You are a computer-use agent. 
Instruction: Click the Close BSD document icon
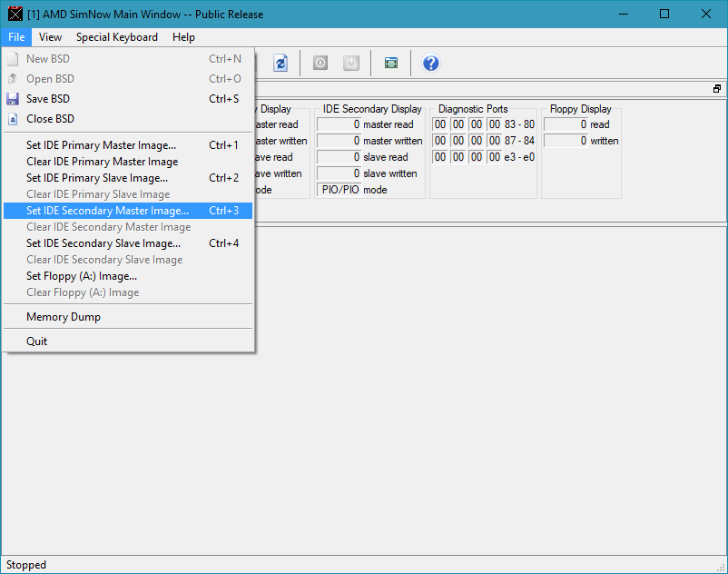pyautogui.click(x=13, y=119)
